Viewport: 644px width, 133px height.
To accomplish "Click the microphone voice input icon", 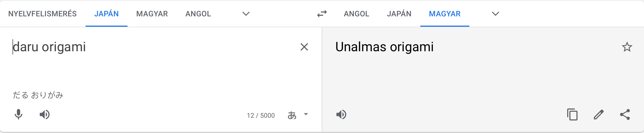I will point(19,114).
